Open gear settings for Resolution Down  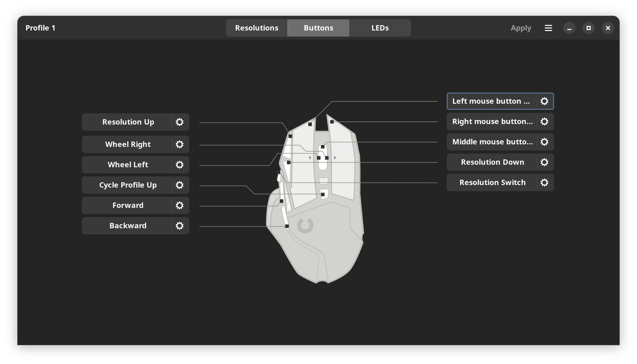[x=544, y=162]
